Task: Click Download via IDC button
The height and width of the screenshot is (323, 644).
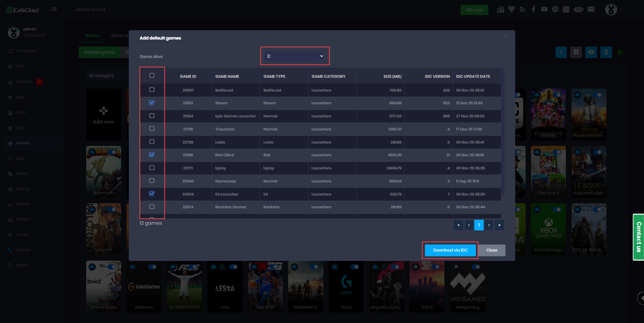Action: [x=450, y=250]
